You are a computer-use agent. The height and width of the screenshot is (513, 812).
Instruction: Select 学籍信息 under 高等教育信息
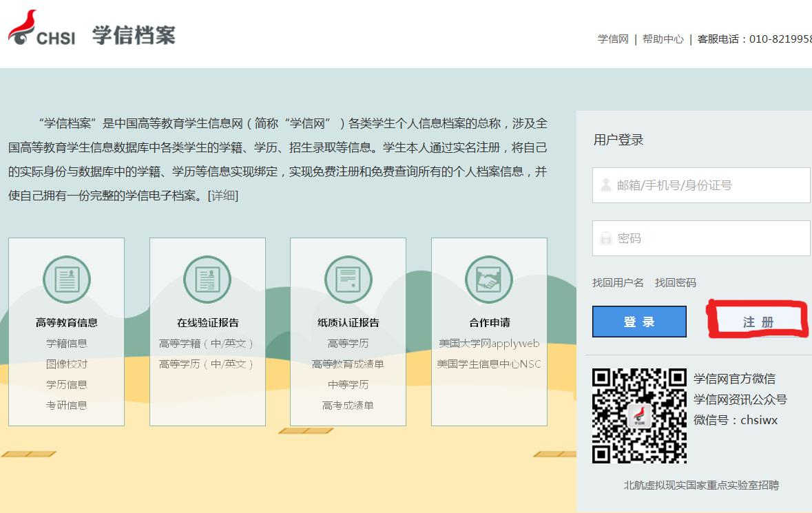pos(67,344)
